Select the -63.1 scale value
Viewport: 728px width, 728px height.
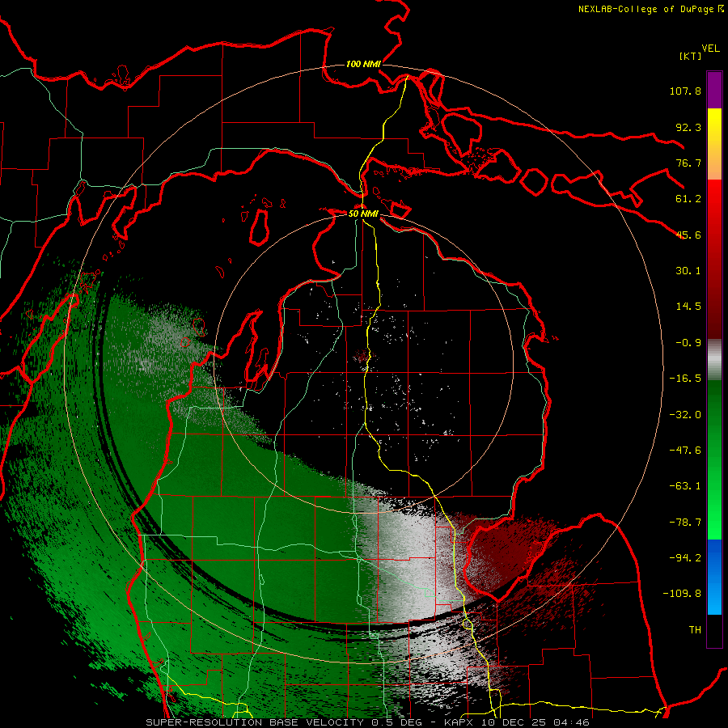click(x=685, y=486)
